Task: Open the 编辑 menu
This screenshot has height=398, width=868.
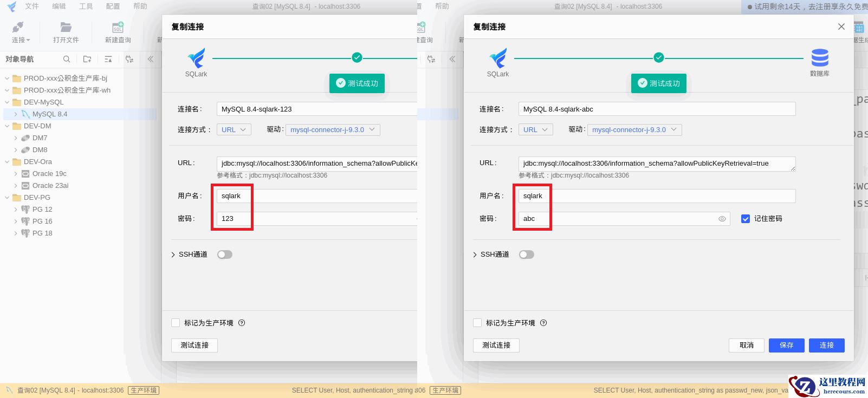Action: [x=59, y=6]
